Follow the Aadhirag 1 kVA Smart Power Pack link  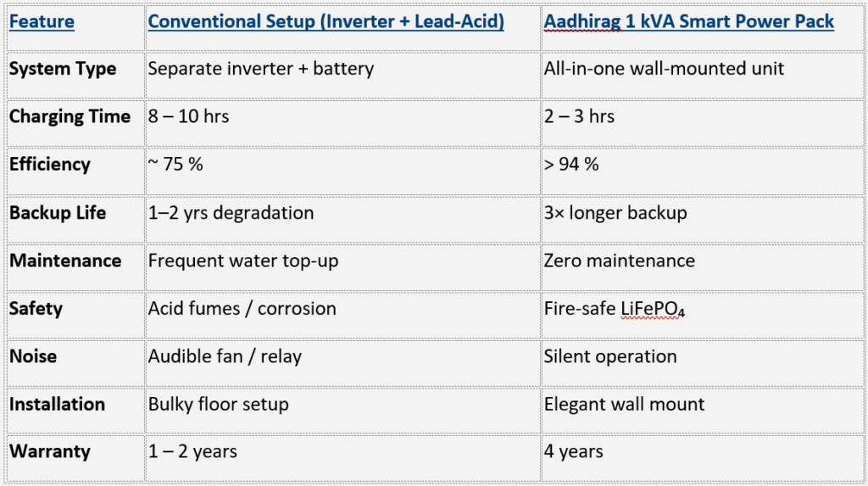tap(689, 21)
